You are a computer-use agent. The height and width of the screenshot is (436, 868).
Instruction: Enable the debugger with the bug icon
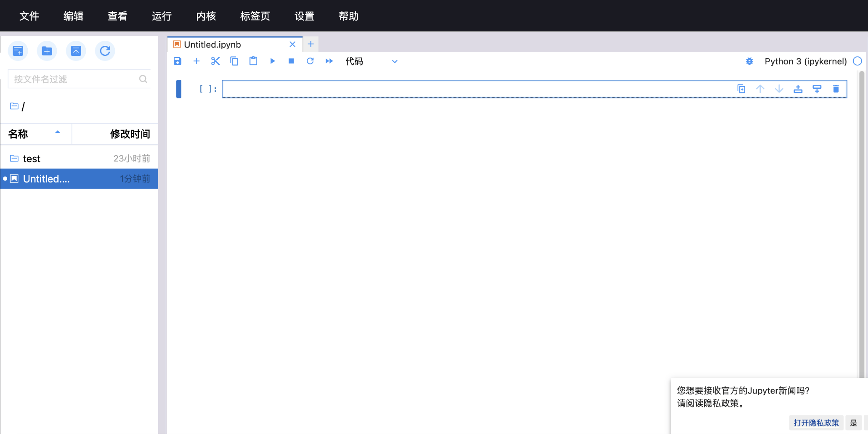(749, 61)
